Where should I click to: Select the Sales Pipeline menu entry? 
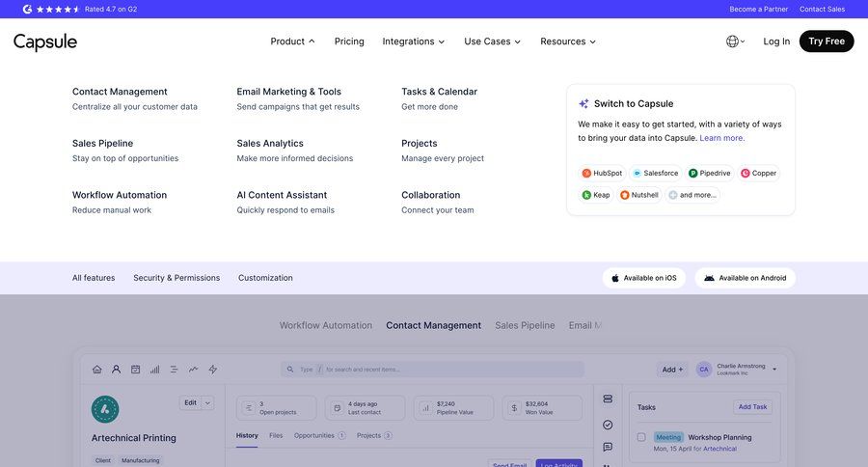(x=102, y=143)
